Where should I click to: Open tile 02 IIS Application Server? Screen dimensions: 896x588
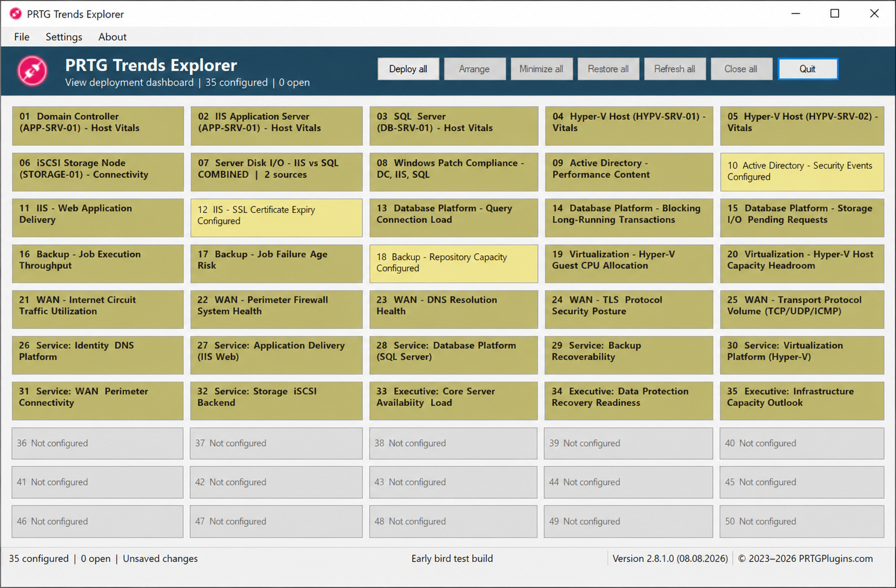[276, 126]
